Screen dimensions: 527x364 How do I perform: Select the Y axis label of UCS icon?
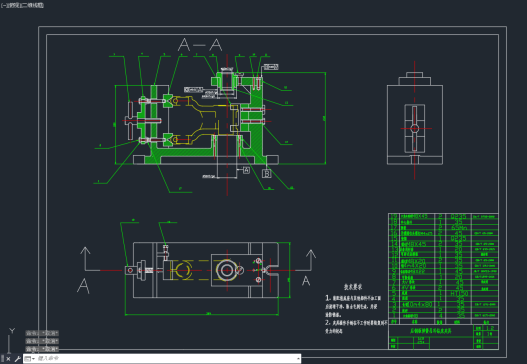tap(12, 331)
